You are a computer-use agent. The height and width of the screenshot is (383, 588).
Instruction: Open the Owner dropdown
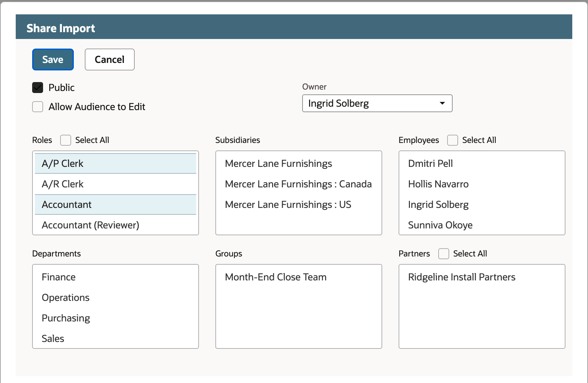[377, 103]
